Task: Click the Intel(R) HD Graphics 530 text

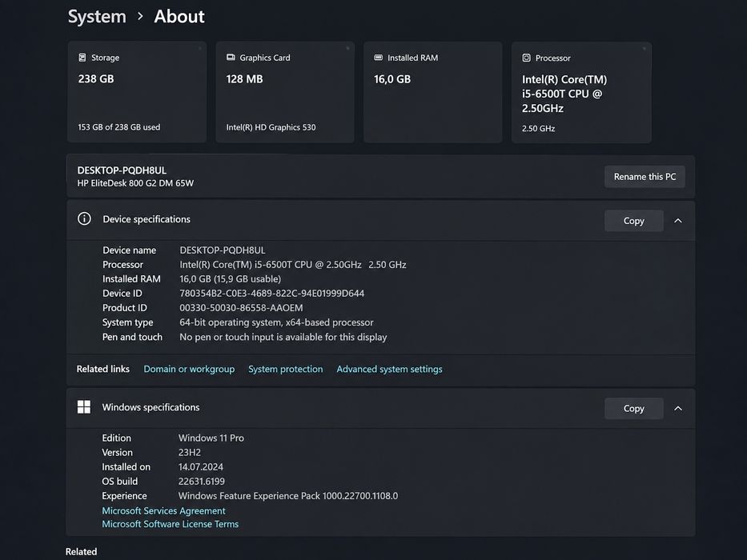Action: 271,127
